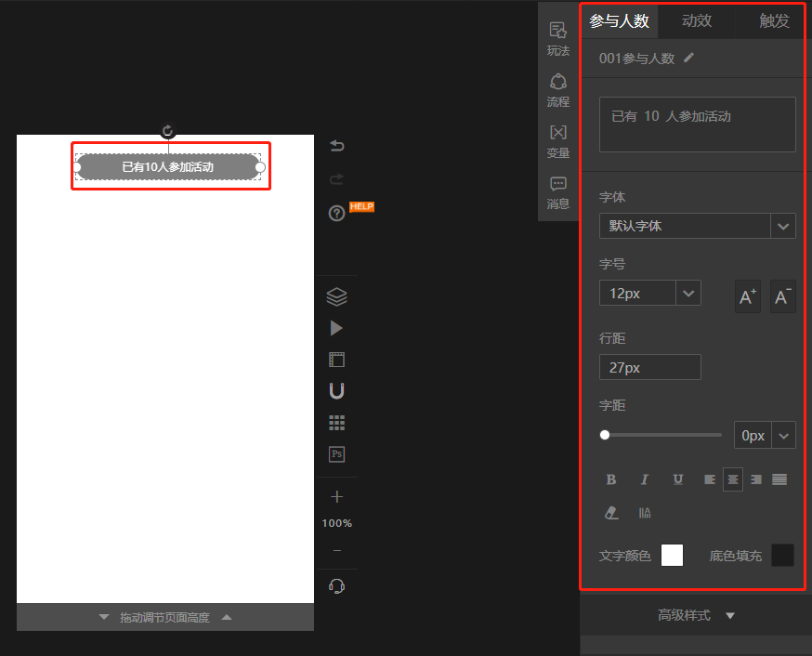Open the 底色填充 dark swatch
This screenshot has width=812, height=656.
click(x=782, y=555)
